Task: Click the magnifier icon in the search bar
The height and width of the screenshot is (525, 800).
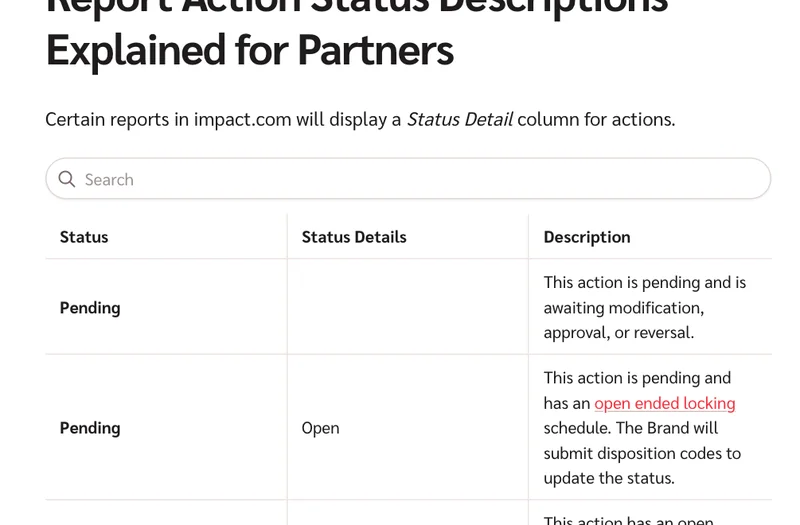Action: [67, 179]
